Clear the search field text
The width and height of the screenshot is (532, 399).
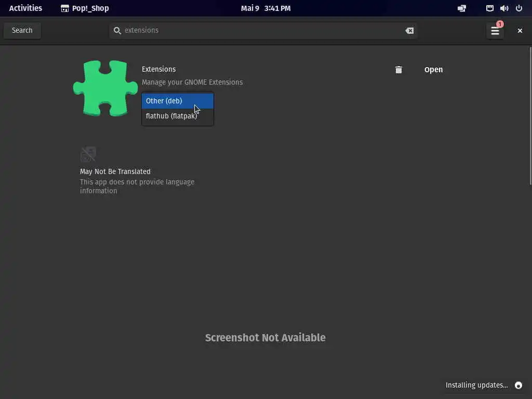409,31
